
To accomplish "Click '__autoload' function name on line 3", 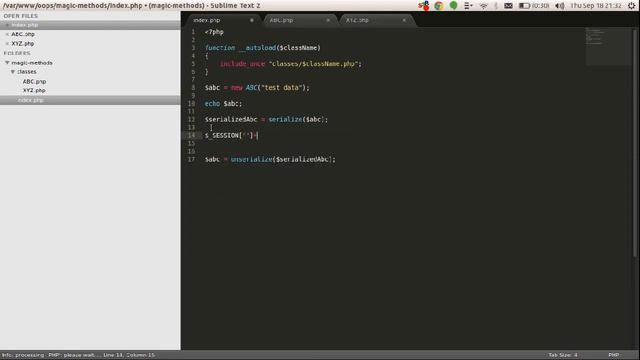I will [258, 48].
